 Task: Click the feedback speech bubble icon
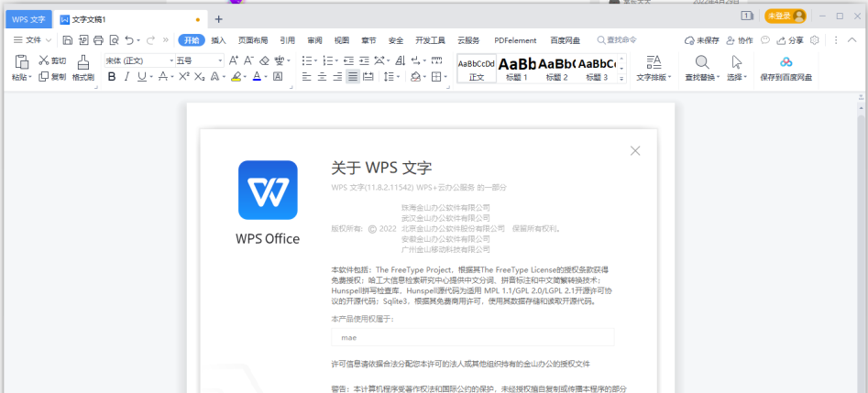(x=765, y=40)
